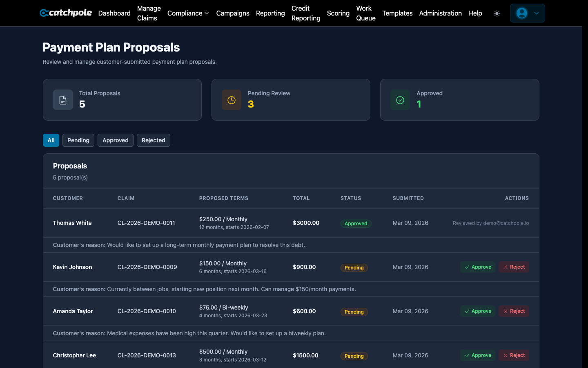The image size is (588, 368).
Task: Select the Rejected filter
Action: (x=153, y=140)
